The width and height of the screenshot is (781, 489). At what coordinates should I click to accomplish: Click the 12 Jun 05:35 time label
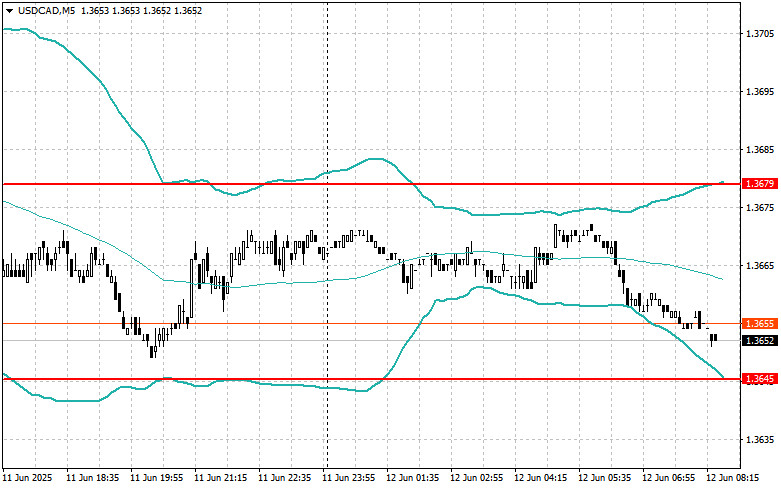[x=605, y=478]
